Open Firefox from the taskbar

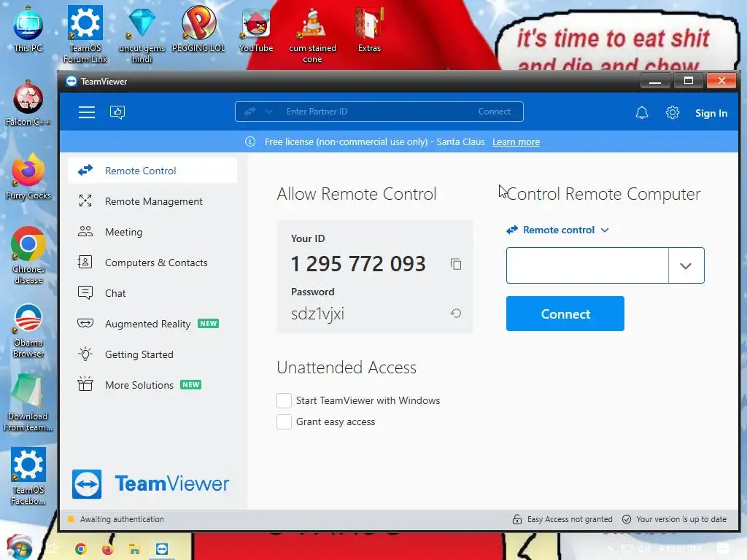click(108, 549)
